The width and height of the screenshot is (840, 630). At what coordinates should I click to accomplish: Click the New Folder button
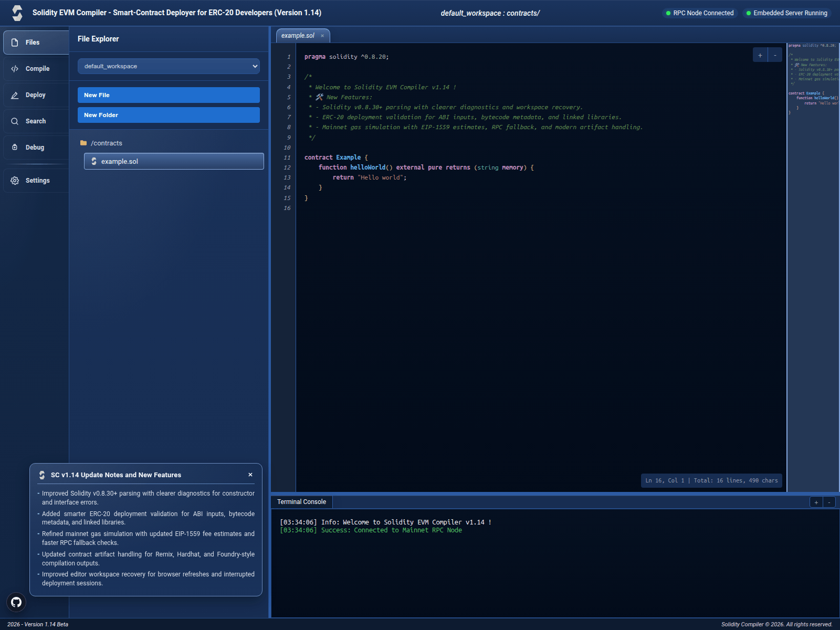click(x=169, y=115)
